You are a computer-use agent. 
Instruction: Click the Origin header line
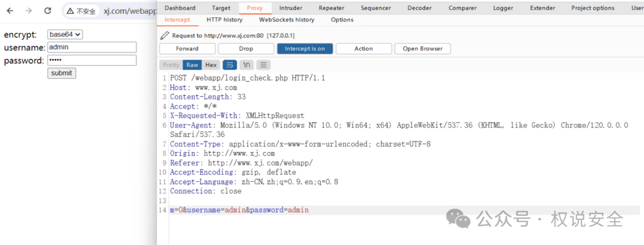(x=222, y=153)
